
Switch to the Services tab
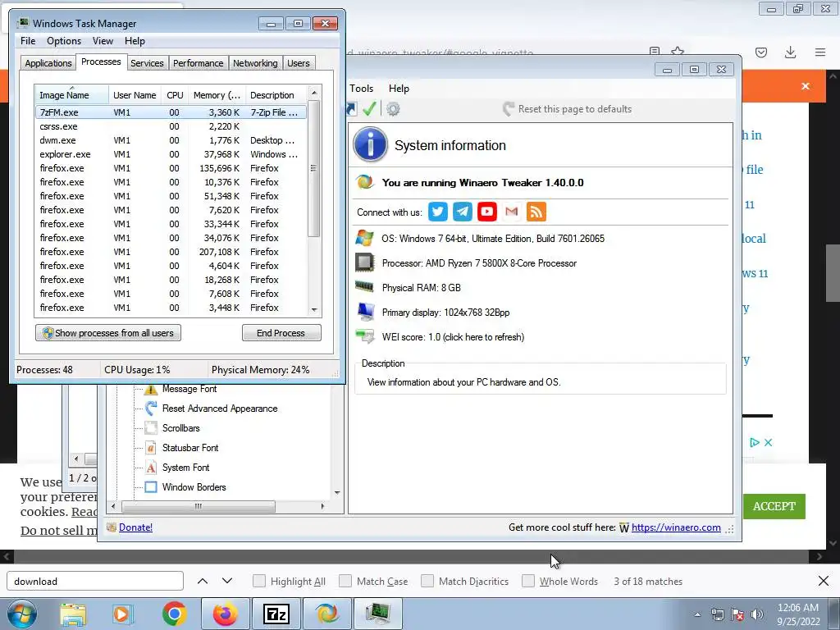click(x=147, y=63)
